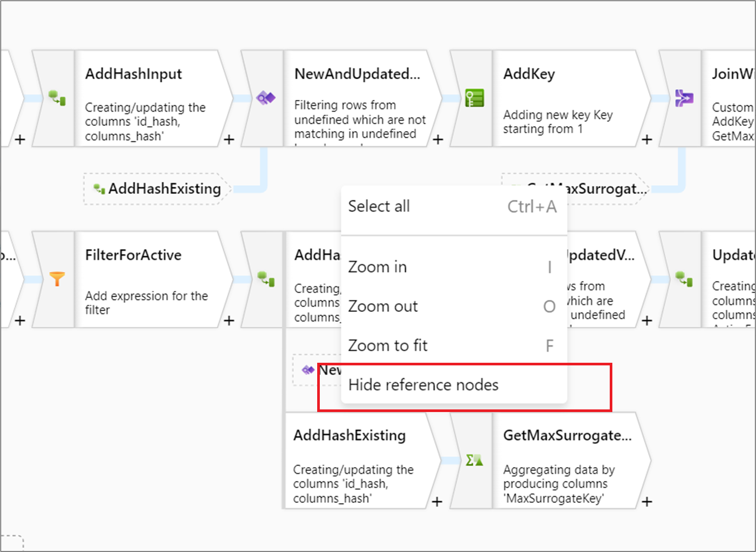
Task: Select the bottom AddHashExisting node
Action: (x=362, y=460)
